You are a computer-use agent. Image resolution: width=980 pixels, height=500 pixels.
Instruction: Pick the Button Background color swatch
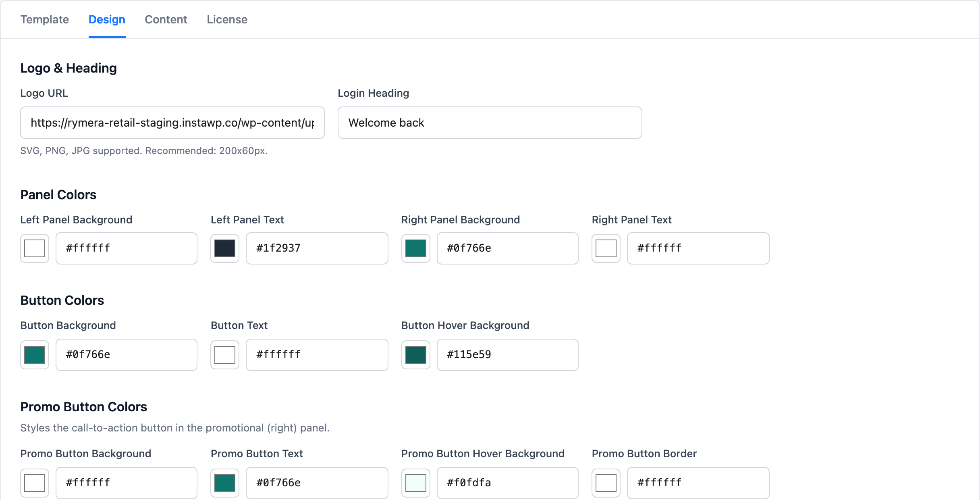point(35,355)
